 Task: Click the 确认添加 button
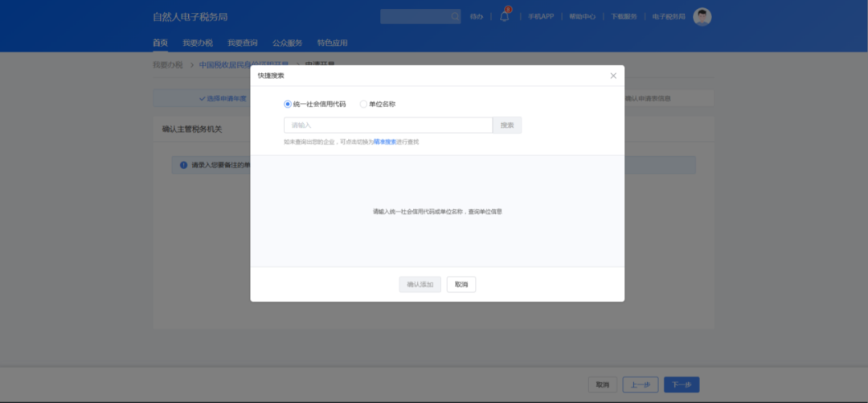[420, 285]
